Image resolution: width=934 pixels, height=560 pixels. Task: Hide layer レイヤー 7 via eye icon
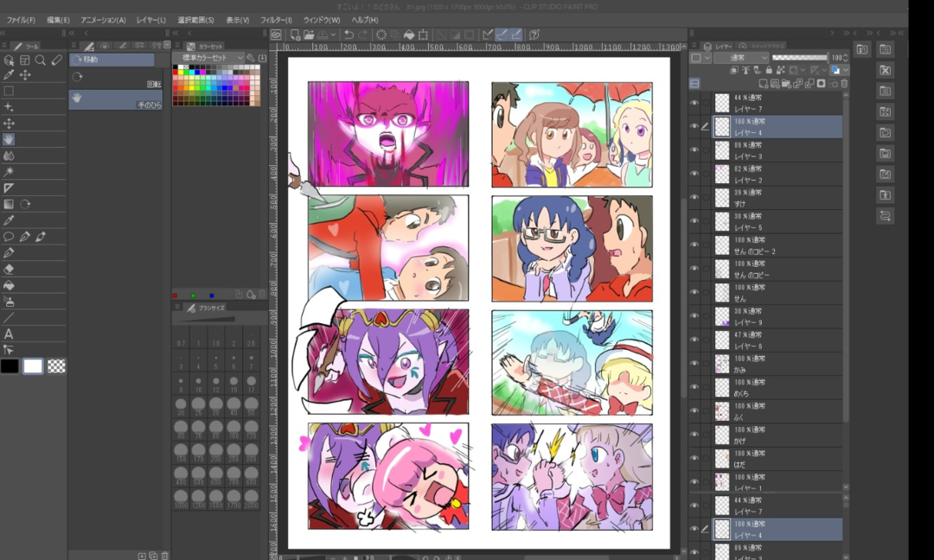pos(694,103)
